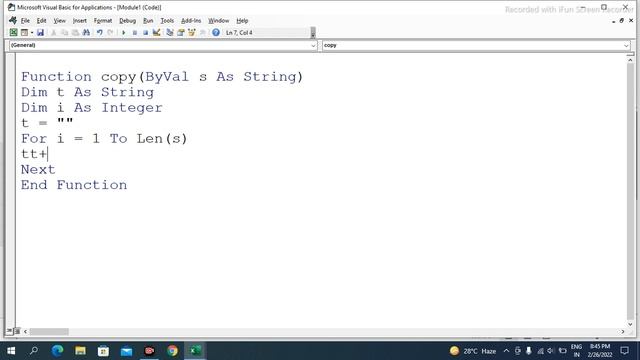
Task: Run the macro with the play icon
Action: (123, 32)
